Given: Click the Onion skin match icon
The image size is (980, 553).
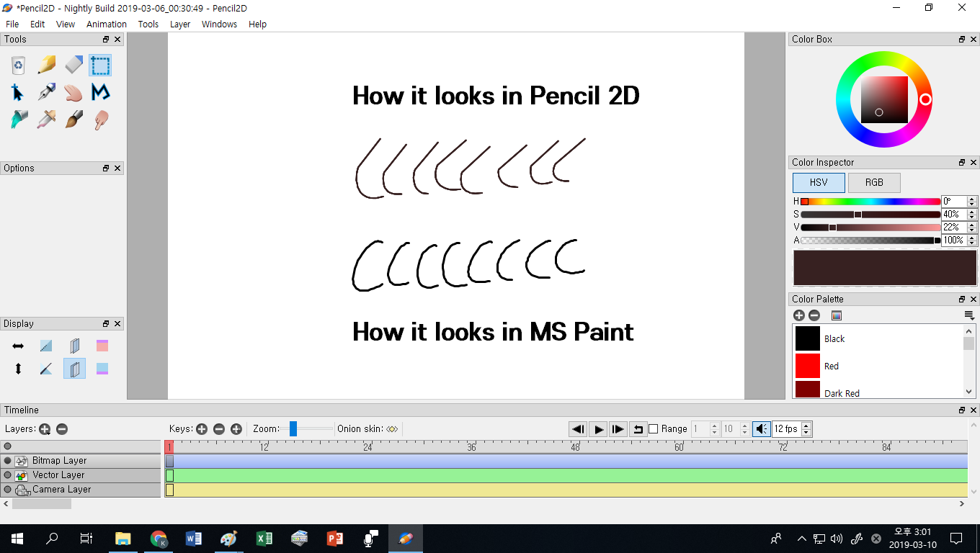Looking at the screenshot, I should (x=392, y=429).
